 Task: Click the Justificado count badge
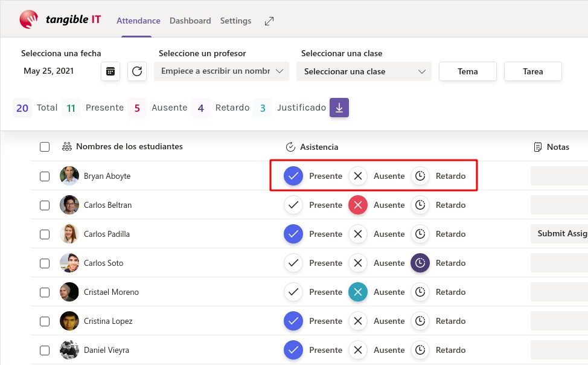pos(263,108)
